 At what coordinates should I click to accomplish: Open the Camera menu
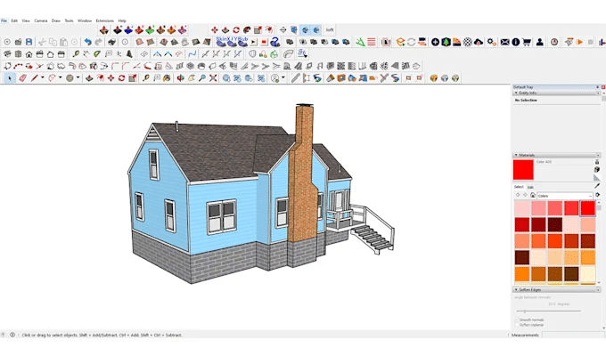[x=41, y=20]
